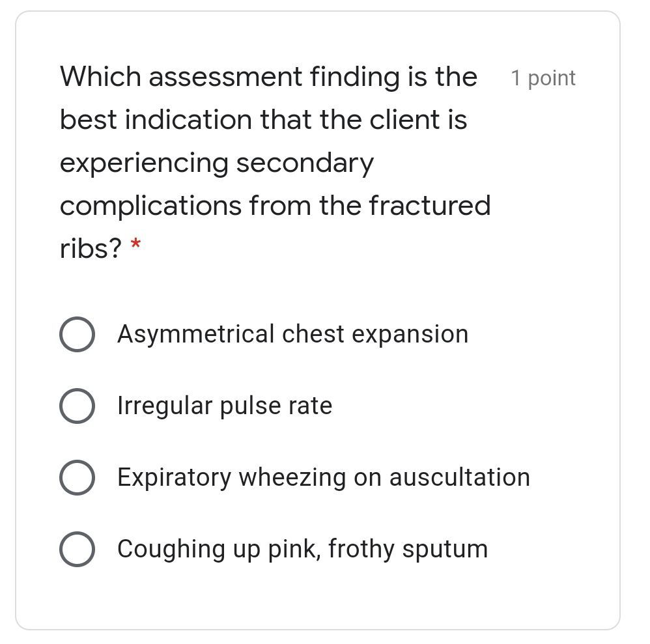The image size is (650, 644).
Task: Click the "1 point" score label
Action: pyautogui.click(x=543, y=78)
